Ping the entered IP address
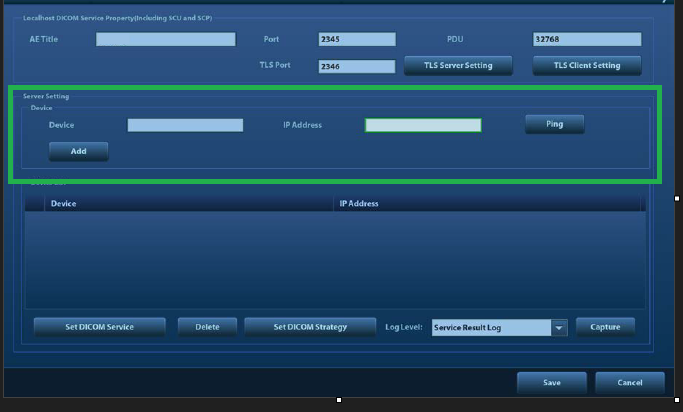683x412 pixels. [x=555, y=124]
